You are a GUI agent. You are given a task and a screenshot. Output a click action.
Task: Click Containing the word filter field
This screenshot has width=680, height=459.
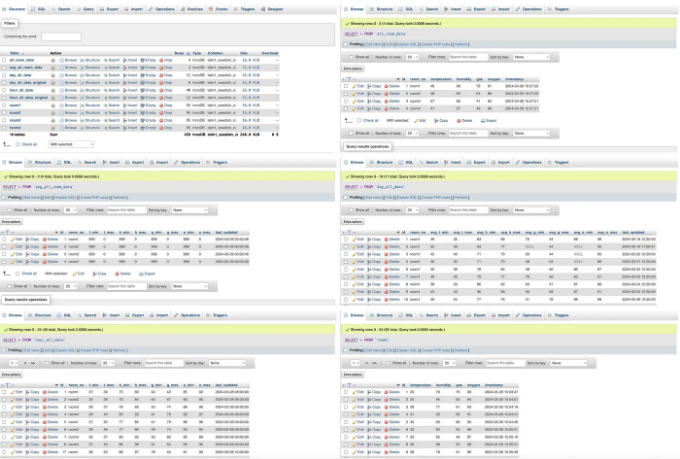pyautogui.click(x=61, y=37)
